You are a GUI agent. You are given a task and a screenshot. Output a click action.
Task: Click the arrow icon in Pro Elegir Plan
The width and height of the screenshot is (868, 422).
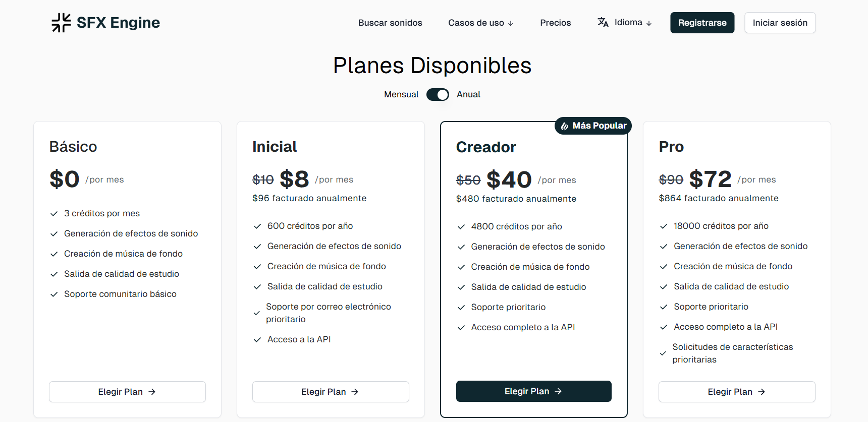762,392
